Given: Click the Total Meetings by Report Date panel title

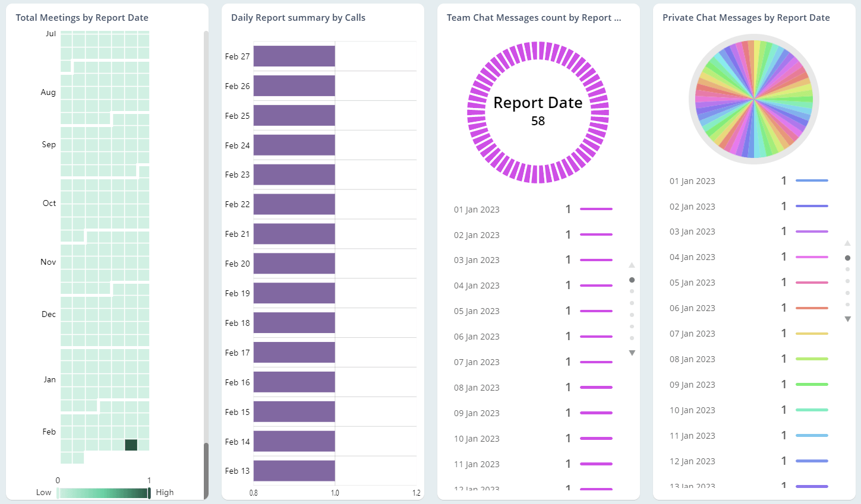Looking at the screenshot, I should (81, 17).
